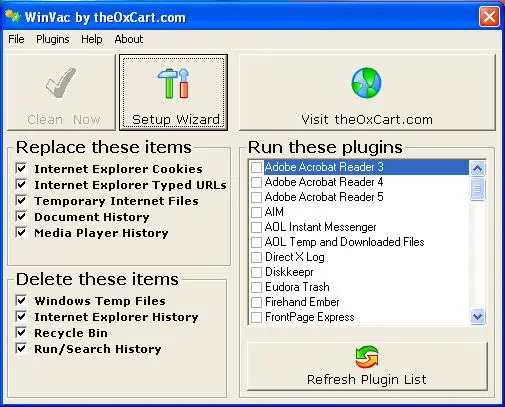Image resolution: width=505 pixels, height=407 pixels.
Task: Select the AOL Instant Messenger list row text
Action: [320, 227]
